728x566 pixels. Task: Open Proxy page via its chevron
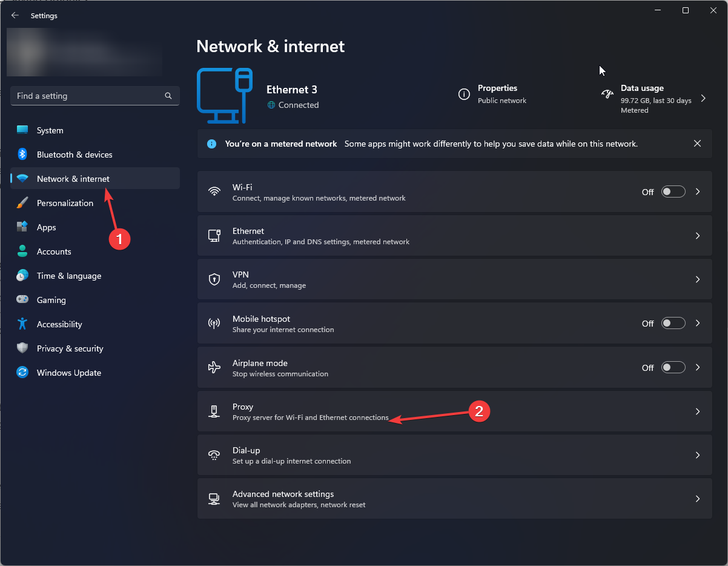pyautogui.click(x=698, y=411)
